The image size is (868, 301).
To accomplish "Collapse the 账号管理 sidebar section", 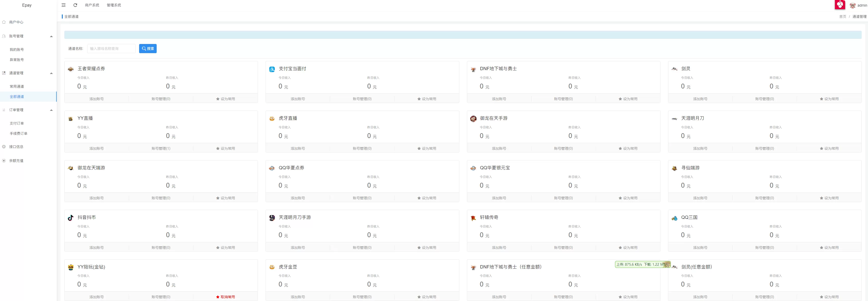I will pos(51,36).
